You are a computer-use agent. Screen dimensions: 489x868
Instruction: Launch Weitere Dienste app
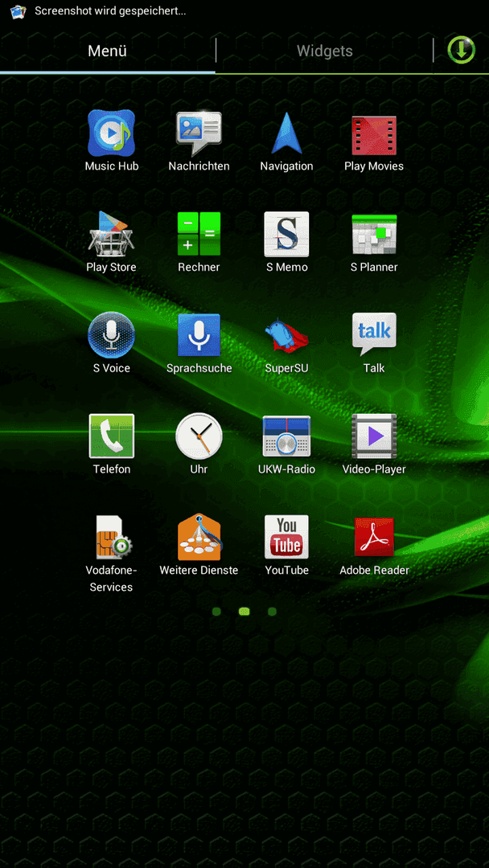[x=199, y=537]
